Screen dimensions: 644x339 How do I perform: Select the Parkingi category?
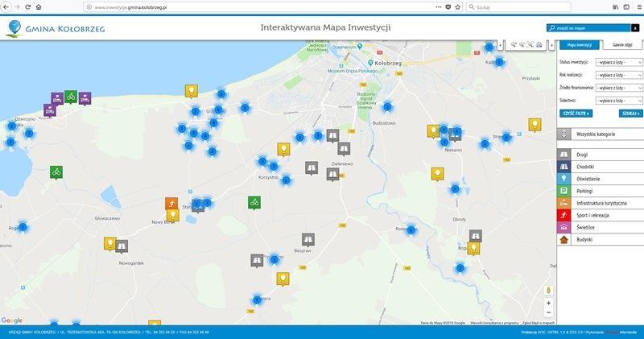click(x=601, y=191)
